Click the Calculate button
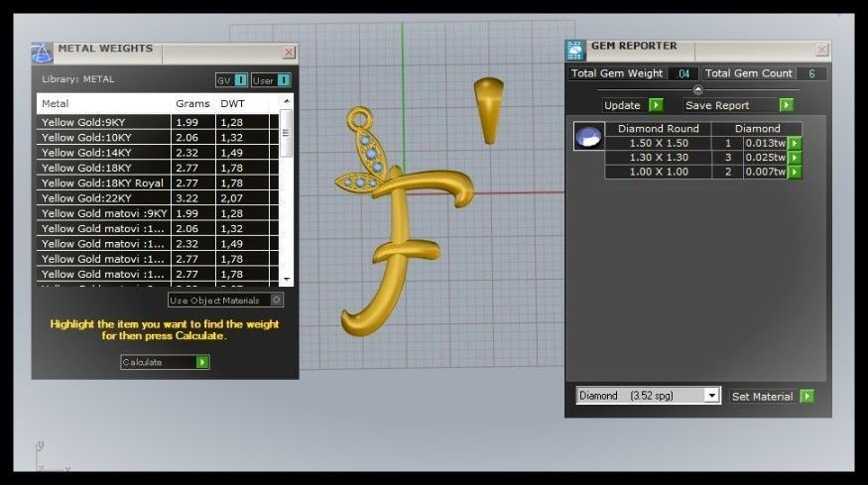868x485 pixels. (x=165, y=362)
